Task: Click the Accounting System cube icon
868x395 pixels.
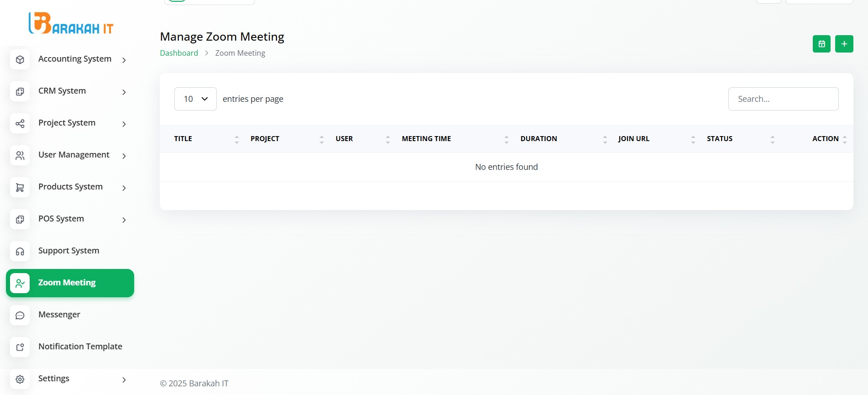Action: 20,59
